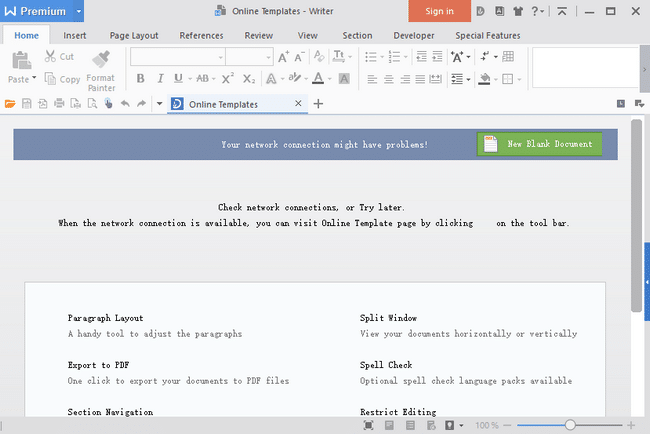Viewport: 650px width, 434px height.
Task: Undo last action arrow
Action: point(125,103)
